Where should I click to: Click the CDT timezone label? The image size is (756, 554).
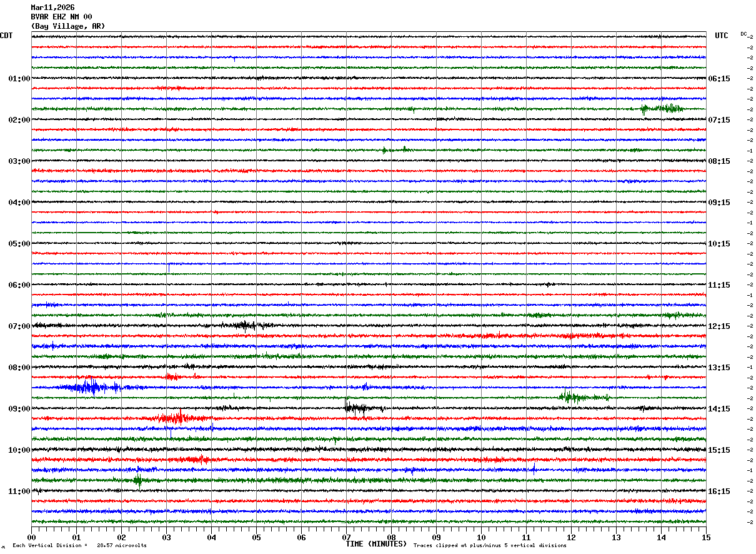click(x=6, y=36)
